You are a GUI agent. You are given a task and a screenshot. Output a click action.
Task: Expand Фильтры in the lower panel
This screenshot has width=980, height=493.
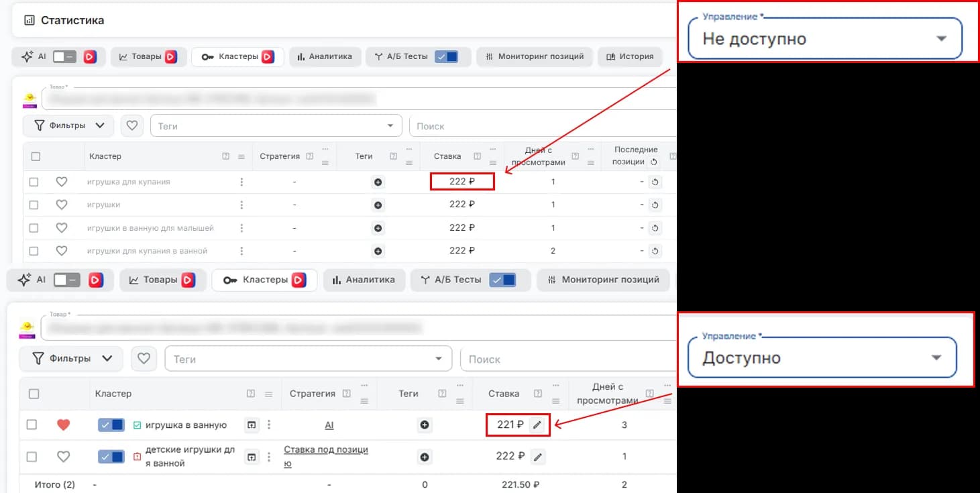[71, 358]
